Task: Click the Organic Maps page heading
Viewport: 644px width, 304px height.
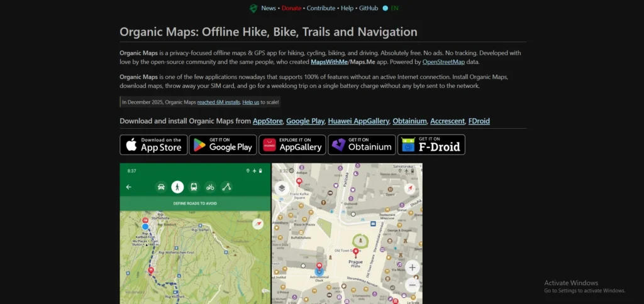Action: click(x=268, y=31)
